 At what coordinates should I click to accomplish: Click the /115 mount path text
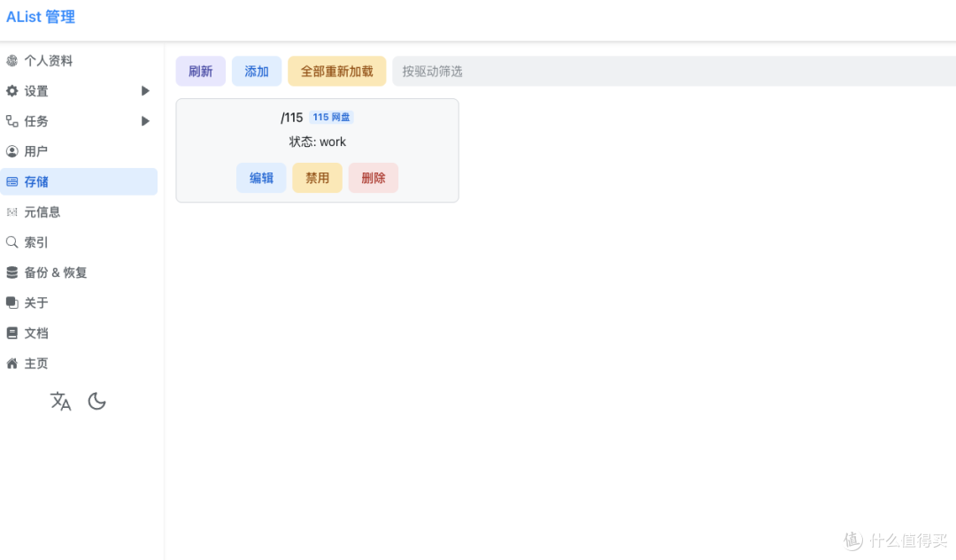[291, 118]
